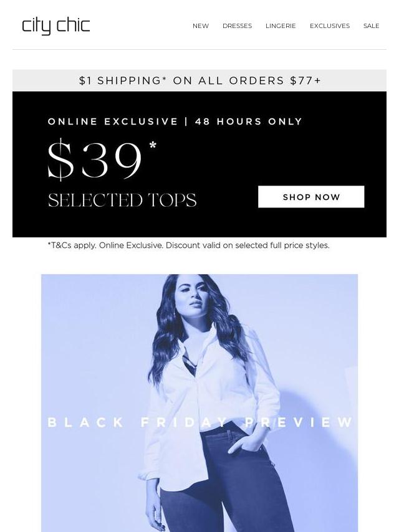
Task: Click the SHOP NOW button
Action: [311, 197]
